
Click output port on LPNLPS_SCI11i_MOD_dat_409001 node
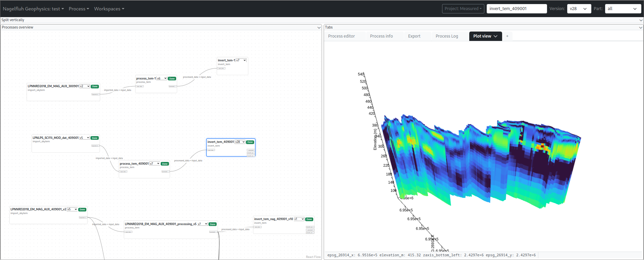click(x=95, y=146)
